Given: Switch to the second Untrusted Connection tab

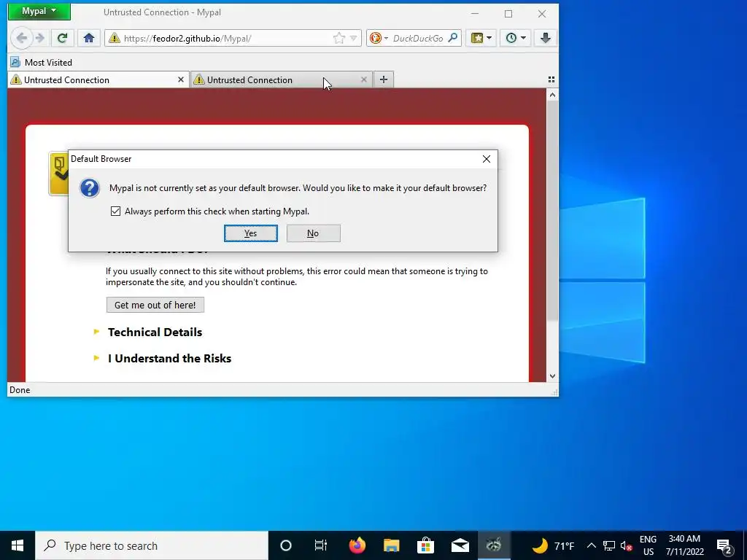Looking at the screenshot, I should coord(281,80).
